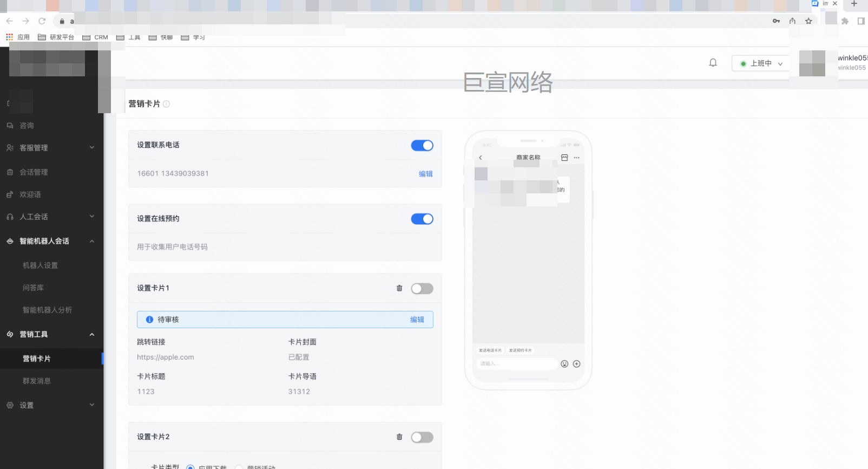Click the emoji icon in phone preview
This screenshot has height=469, width=868.
[564, 364]
